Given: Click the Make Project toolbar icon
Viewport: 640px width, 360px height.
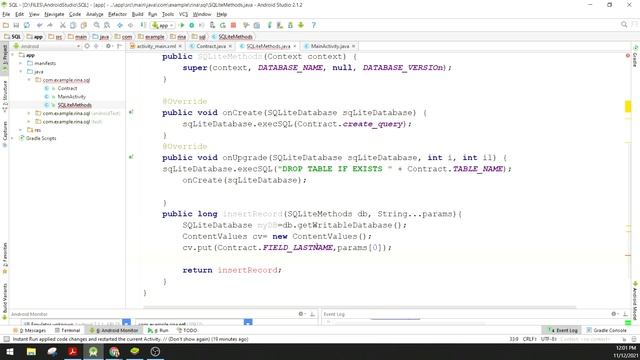Looking at the screenshot, I should 143,25.
